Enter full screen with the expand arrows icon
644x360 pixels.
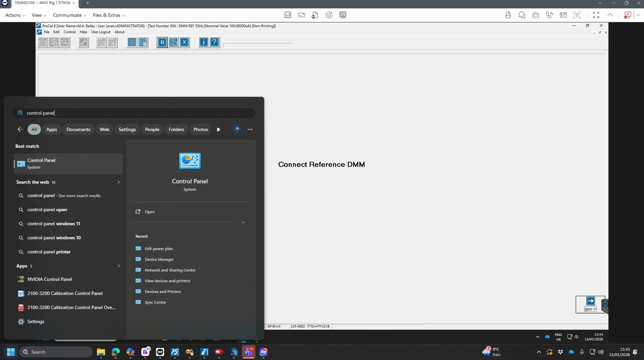click(596, 15)
